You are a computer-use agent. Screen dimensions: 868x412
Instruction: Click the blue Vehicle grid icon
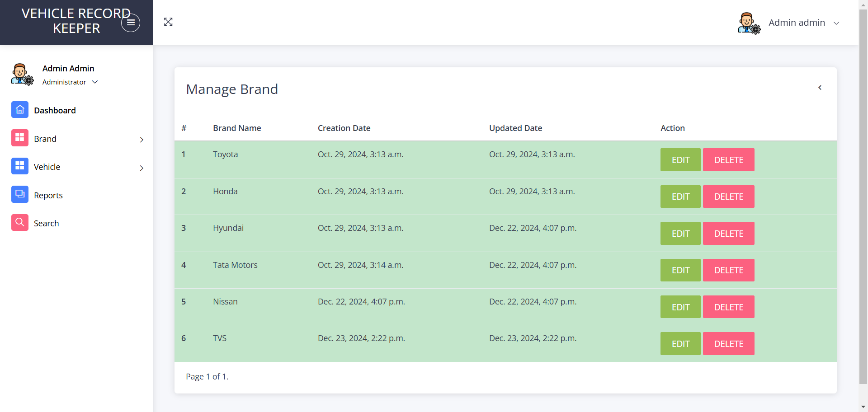pyautogui.click(x=20, y=166)
